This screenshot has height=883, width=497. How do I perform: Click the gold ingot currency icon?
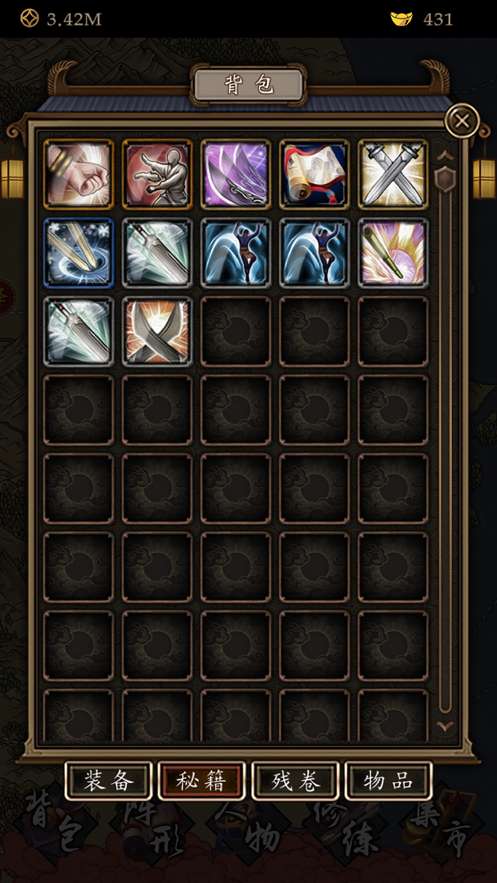point(401,19)
